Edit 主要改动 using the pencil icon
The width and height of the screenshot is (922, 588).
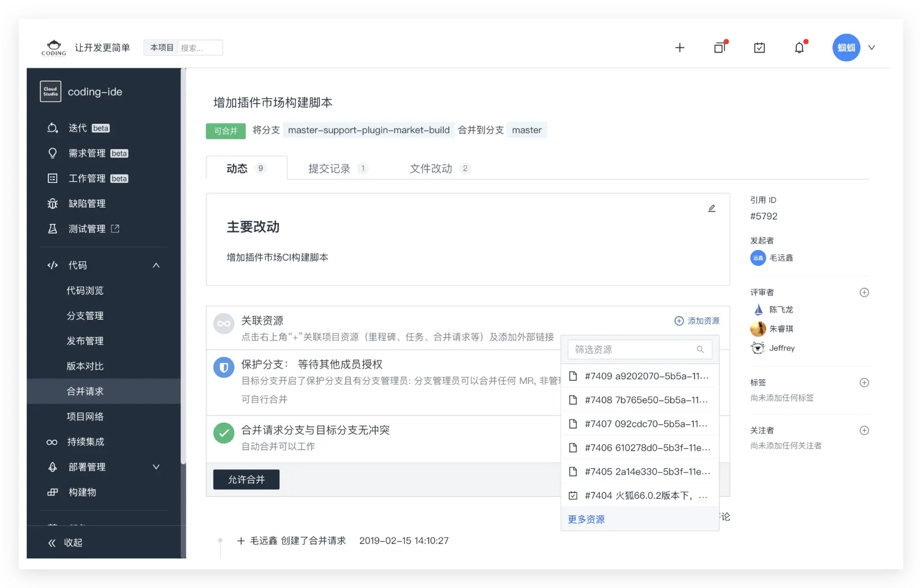tap(712, 208)
